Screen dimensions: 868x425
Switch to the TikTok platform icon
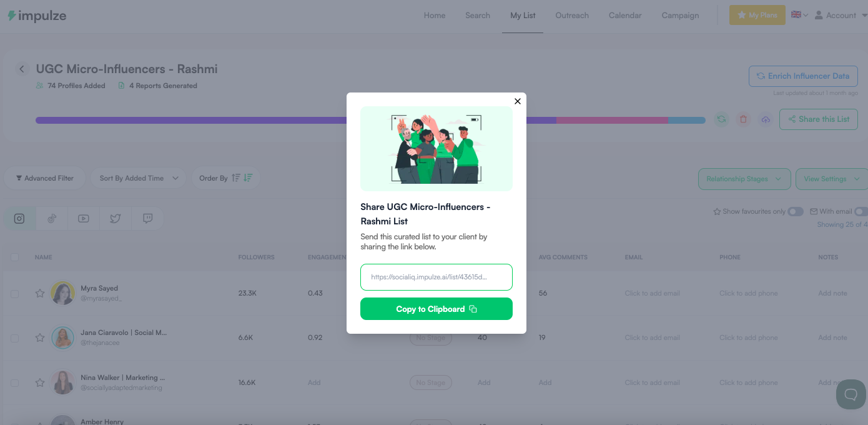(52, 219)
